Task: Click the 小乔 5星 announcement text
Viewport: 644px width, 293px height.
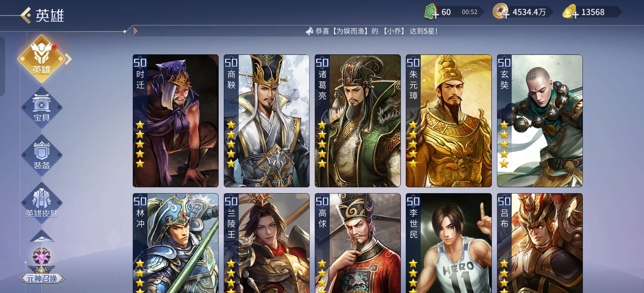Action: [376, 31]
